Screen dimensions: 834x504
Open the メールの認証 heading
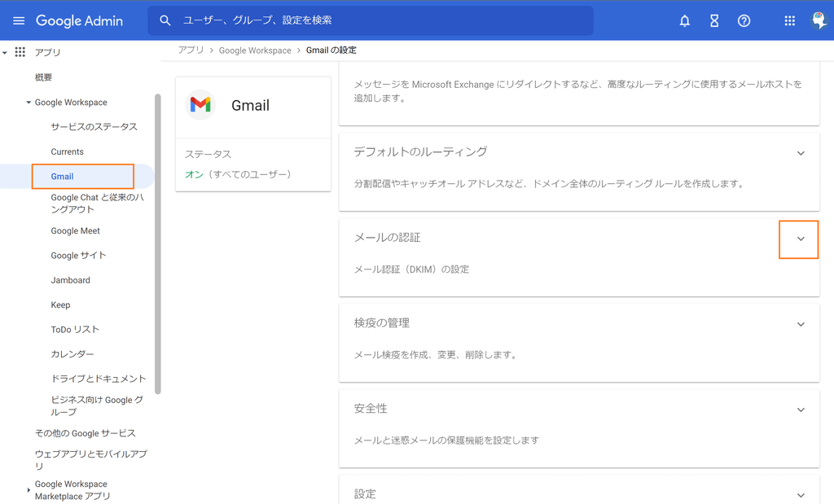point(387,237)
